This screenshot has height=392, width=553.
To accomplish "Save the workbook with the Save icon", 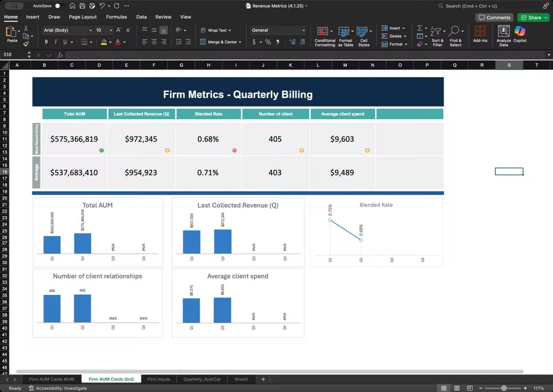I will pos(82,6).
